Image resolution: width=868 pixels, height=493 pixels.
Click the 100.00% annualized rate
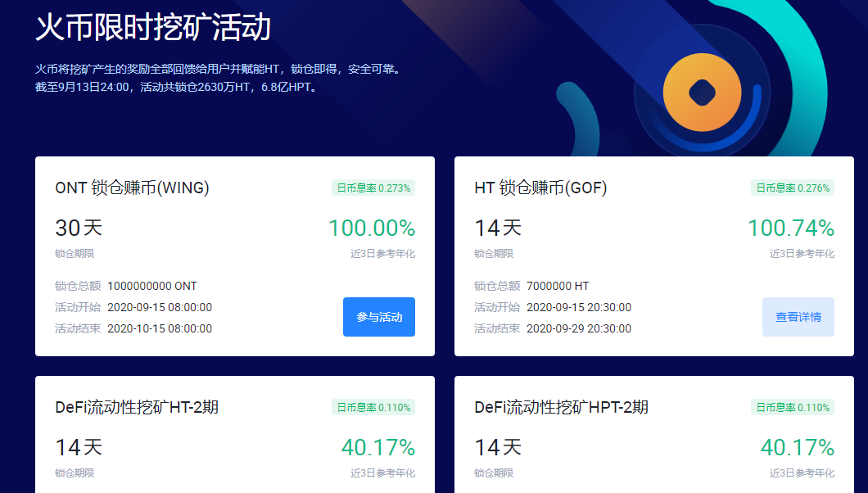[372, 228]
